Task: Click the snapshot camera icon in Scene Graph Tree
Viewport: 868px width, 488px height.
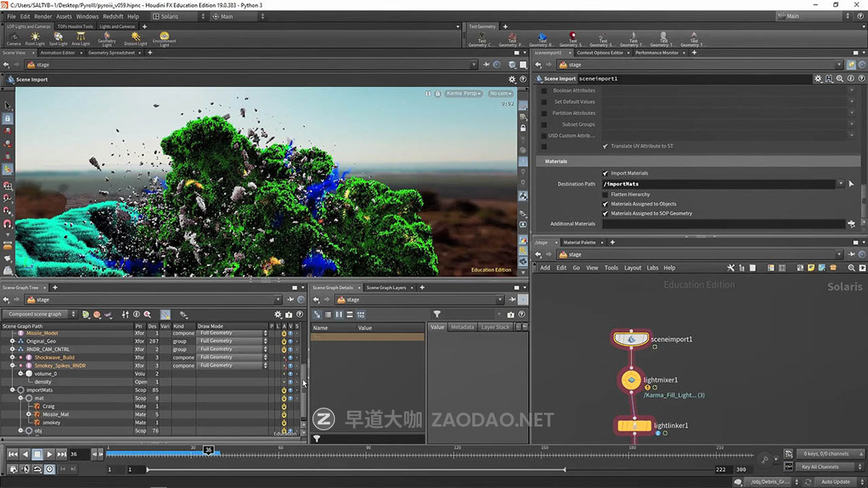Action: [x=289, y=314]
